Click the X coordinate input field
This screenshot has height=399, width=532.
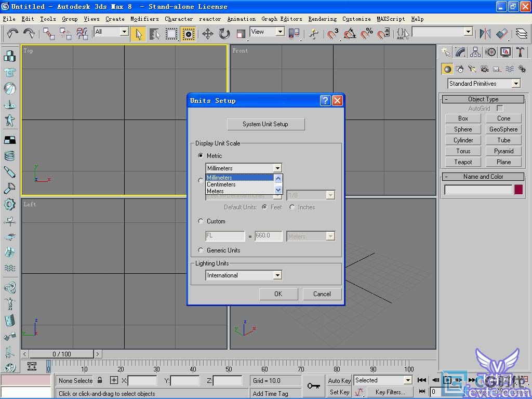(142, 381)
